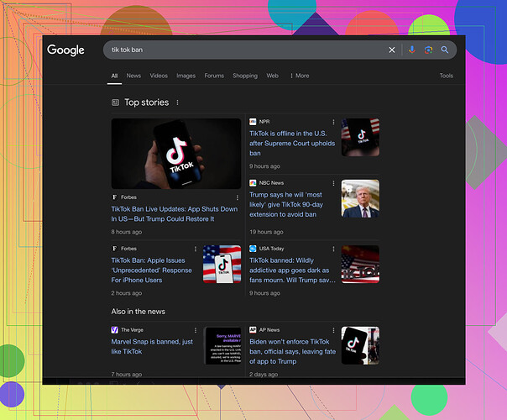Click '2 days ago' under AP News story
507x420 pixels.
click(x=264, y=374)
